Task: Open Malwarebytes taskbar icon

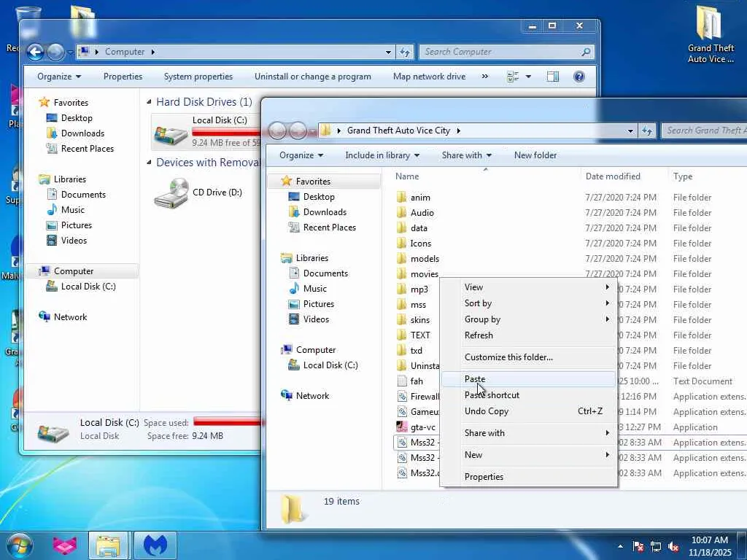Action: coord(155,545)
